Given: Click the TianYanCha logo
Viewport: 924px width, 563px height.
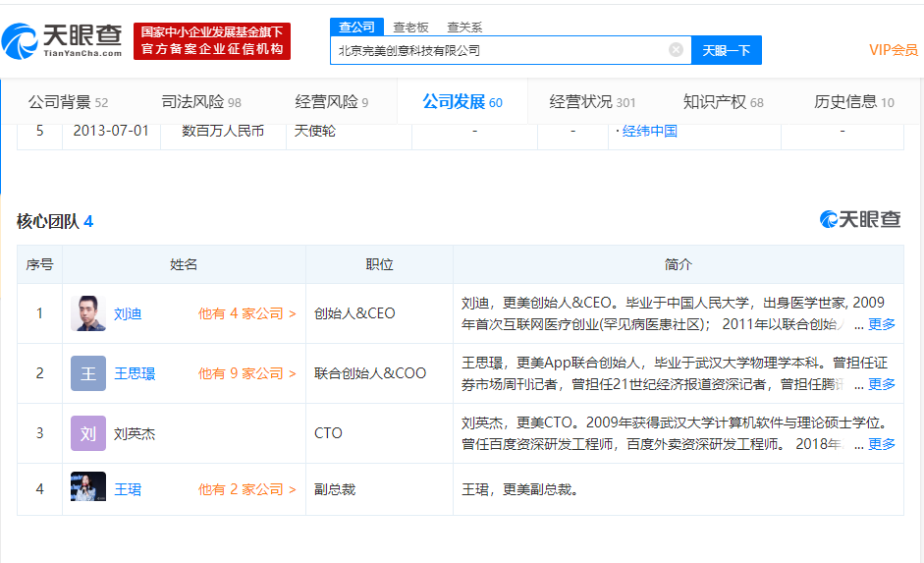Looking at the screenshot, I should (62, 41).
